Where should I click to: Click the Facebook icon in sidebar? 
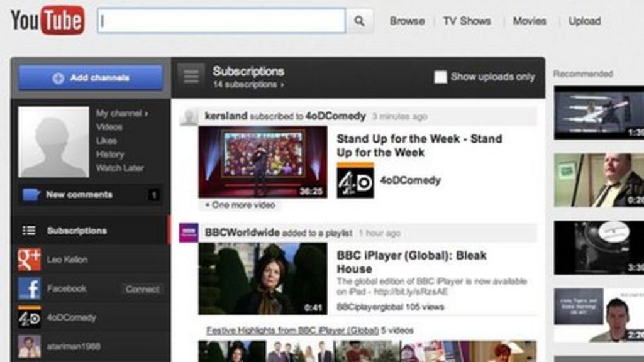point(29,288)
